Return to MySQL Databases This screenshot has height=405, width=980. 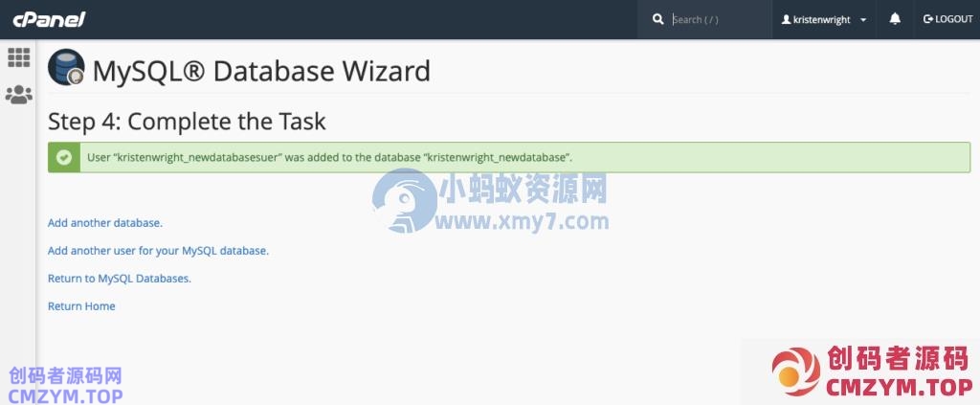tap(120, 279)
